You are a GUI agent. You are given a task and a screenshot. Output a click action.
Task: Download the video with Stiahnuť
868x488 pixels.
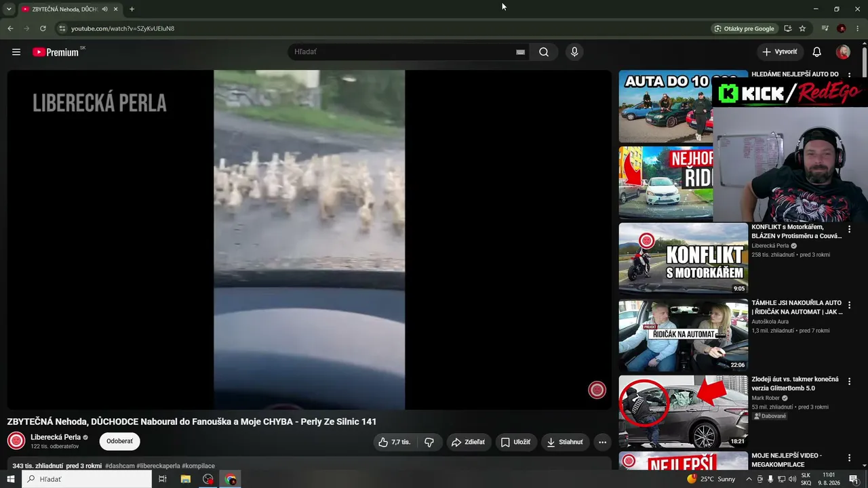click(565, 442)
